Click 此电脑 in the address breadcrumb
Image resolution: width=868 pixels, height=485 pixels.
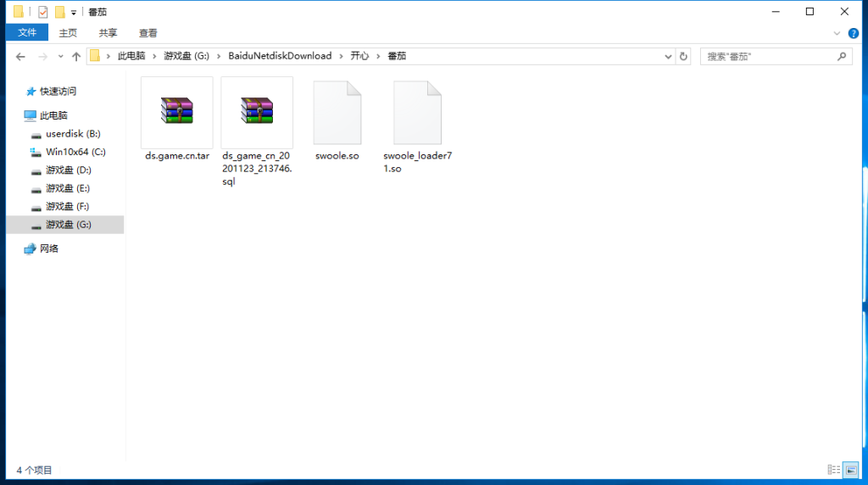(x=131, y=56)
